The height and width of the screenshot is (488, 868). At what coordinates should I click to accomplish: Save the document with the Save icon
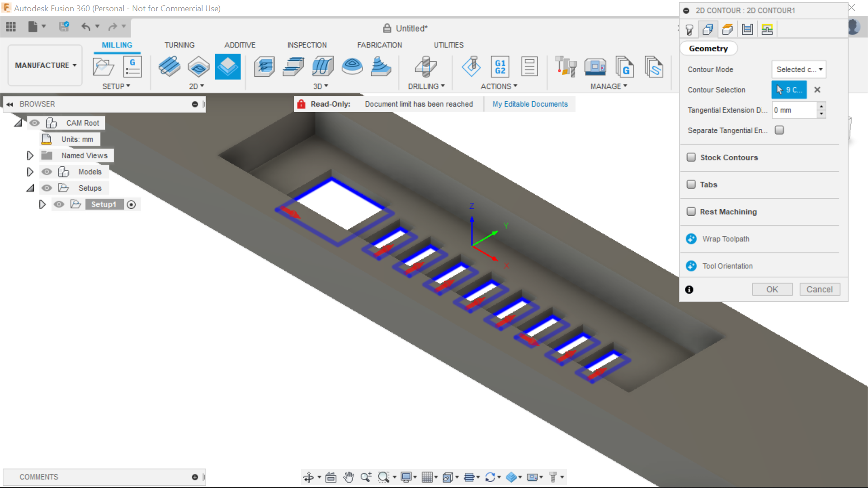pos(64,27)
